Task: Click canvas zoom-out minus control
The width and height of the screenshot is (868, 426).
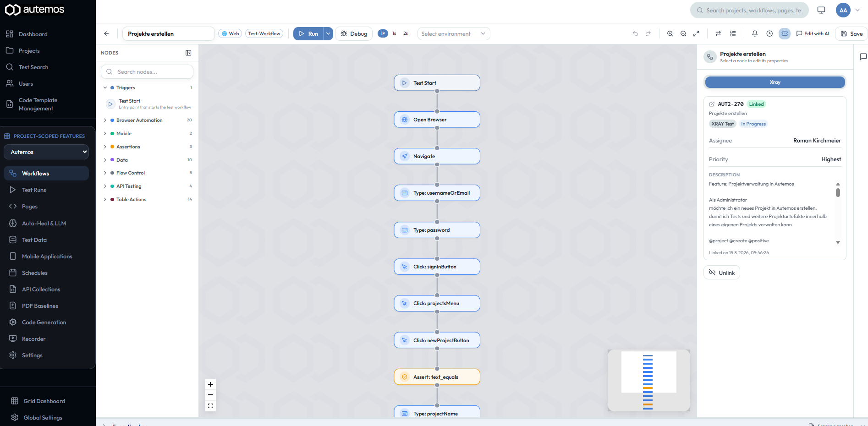Action: 210,395
